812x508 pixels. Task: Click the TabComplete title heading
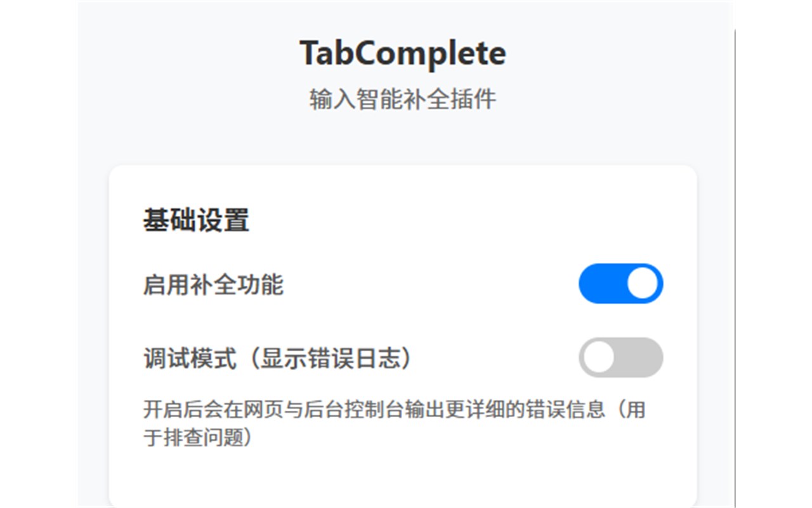point(403,53)
